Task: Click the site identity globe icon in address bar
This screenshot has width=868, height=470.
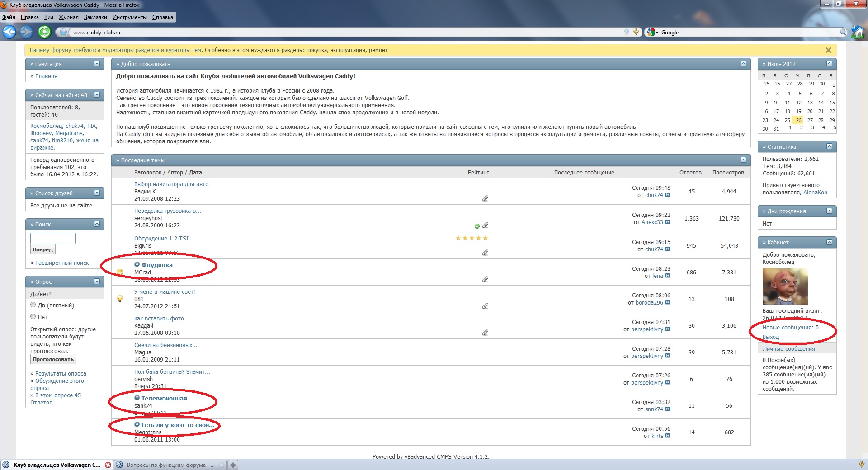Action: coord(63,32)
